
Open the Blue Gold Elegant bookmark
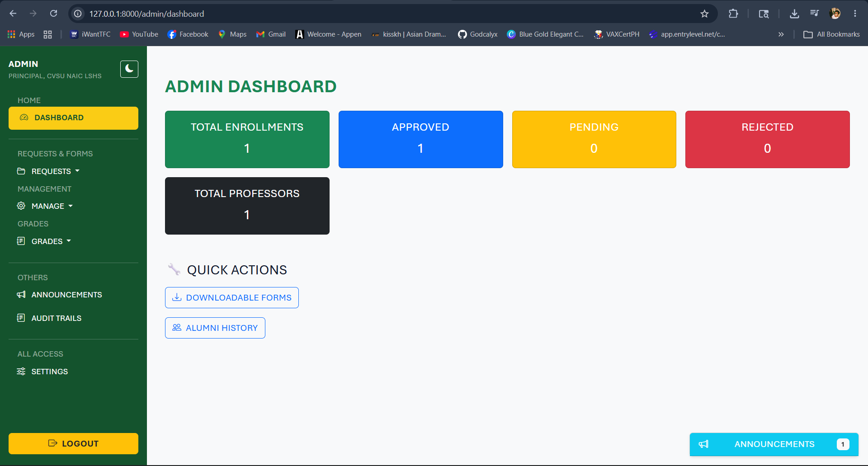point(545,34)
